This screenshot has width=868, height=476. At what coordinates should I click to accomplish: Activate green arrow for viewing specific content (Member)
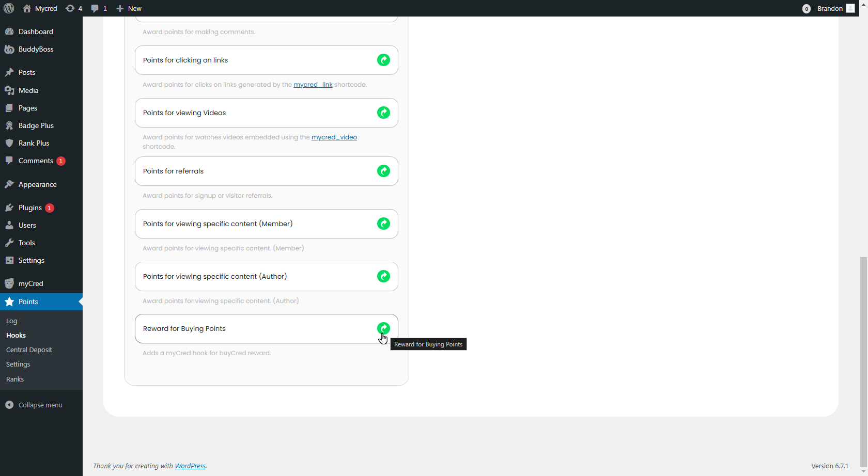[x=383, y=224]
